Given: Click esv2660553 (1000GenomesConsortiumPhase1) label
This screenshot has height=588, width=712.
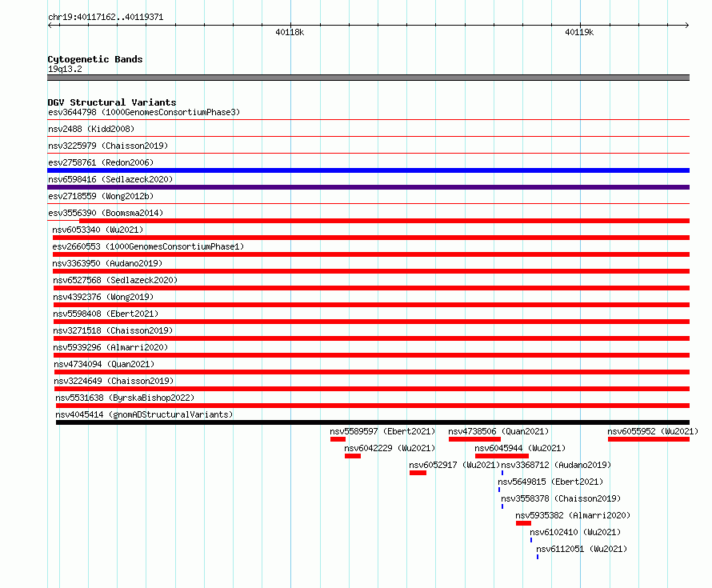Looking at the screenshot, I should 148,246.
